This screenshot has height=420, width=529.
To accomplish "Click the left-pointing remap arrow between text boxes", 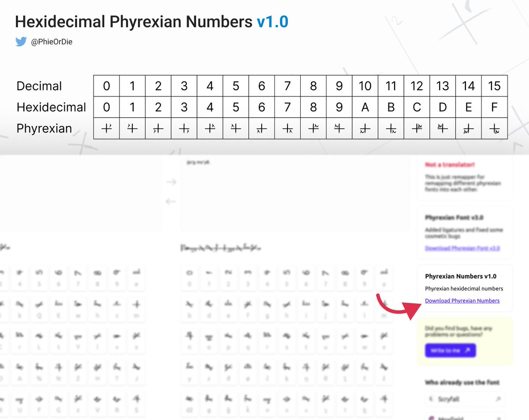I will click(x=171, y=201).
